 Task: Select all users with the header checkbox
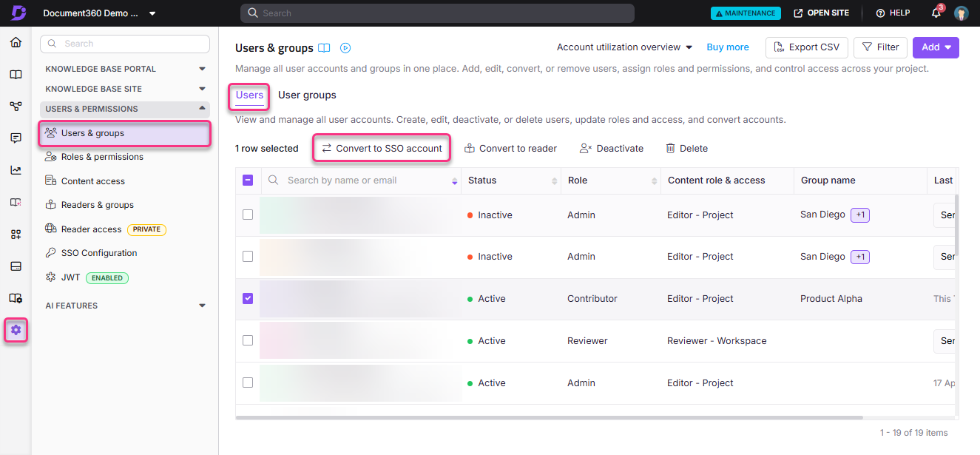pyautogui.click(x=248, y=180)
